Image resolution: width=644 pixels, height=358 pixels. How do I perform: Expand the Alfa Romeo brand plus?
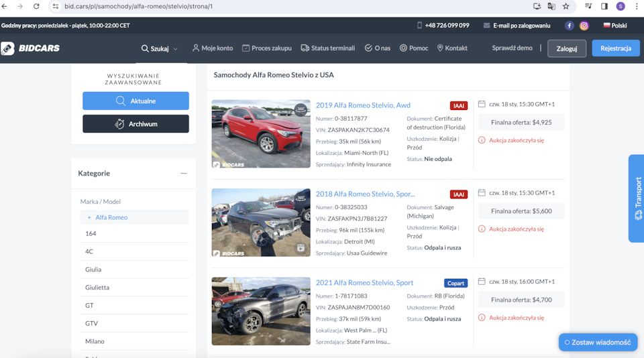[x=89, y=217]
